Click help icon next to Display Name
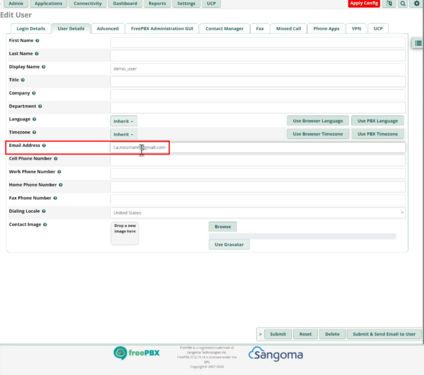Viewport: 424px width, 375px height. tap(44, 67)
